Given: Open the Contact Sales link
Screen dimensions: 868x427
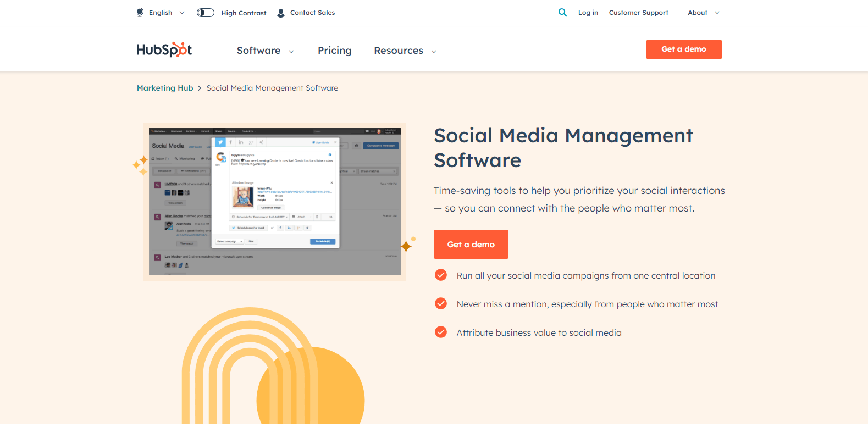Looking at the screenshot, I should pos(312,13).
